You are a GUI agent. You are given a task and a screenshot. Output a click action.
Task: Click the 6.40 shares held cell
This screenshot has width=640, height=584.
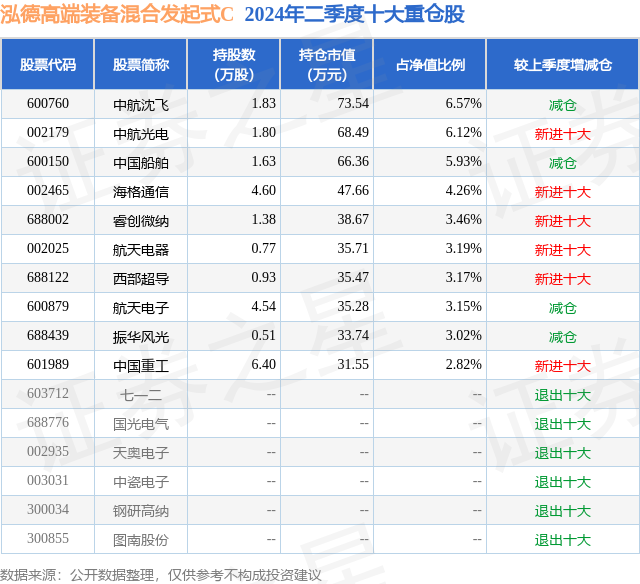(x=263, y=364)
